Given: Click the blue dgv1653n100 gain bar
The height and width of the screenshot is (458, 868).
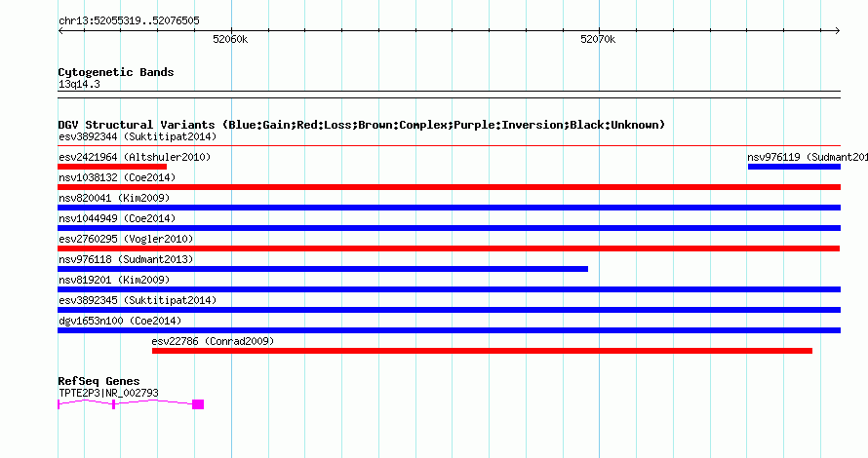Looking at the screenshot, I should coord(449,330).
